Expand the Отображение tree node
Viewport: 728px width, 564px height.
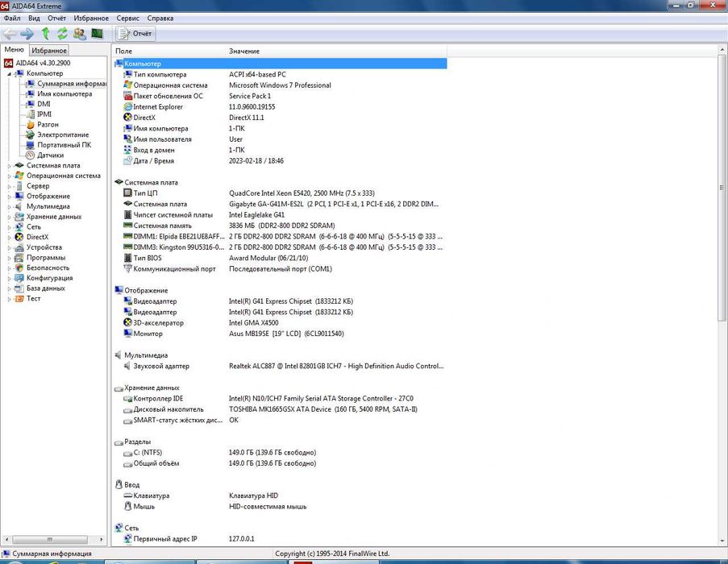pyautogui.click(x=9, y=197)
